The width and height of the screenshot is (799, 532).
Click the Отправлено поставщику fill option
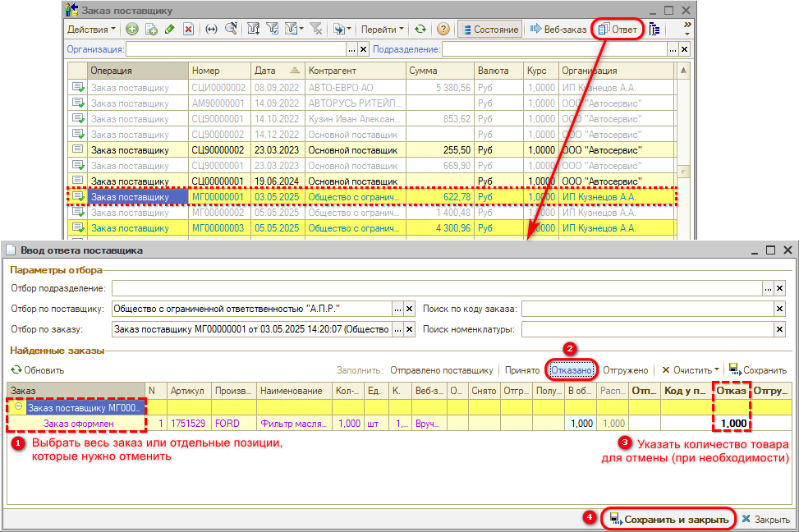(x=441, y=370)
